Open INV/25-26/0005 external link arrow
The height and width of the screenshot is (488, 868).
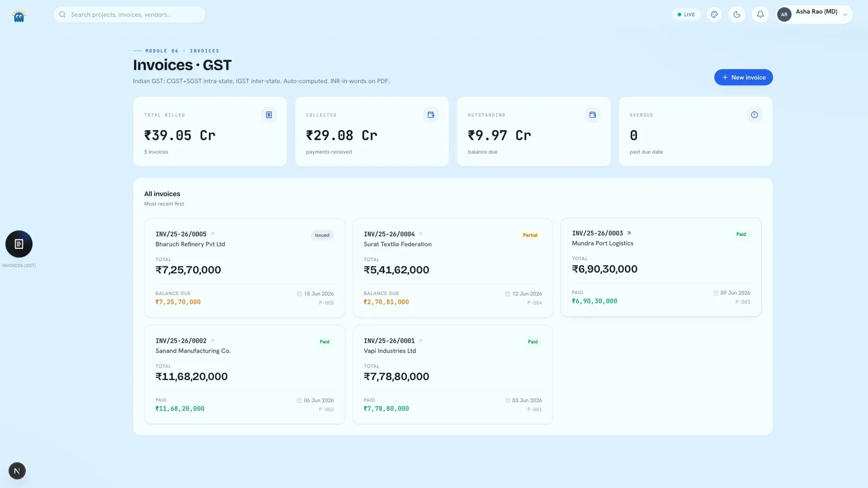coord(213,234)
